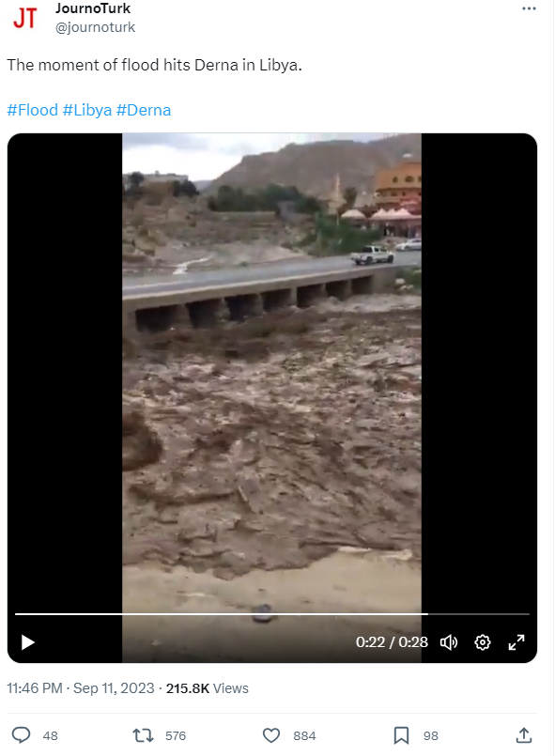Open the #Derna hashtag
This screenshot has height=756, width=555.
click(144, 110)
